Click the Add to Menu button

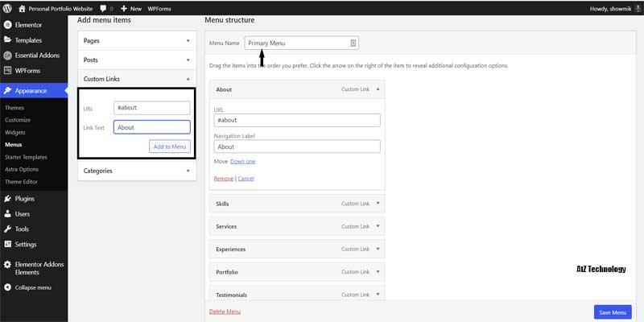coord(170,147)
